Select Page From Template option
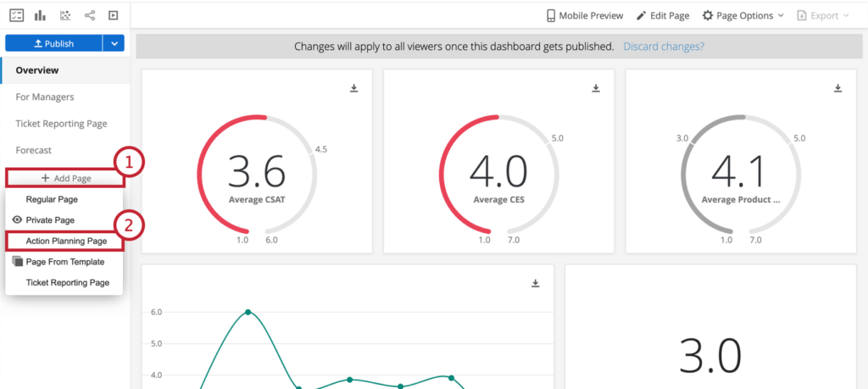The width and height of the screenshot is (868, 389). coord(64,262)
